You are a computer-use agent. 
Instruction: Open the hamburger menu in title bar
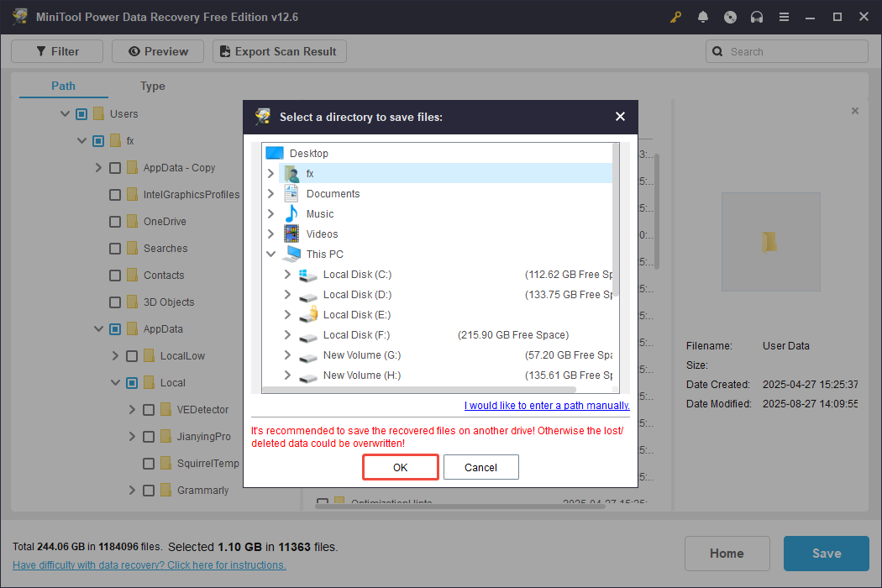[x=784, y=16]
